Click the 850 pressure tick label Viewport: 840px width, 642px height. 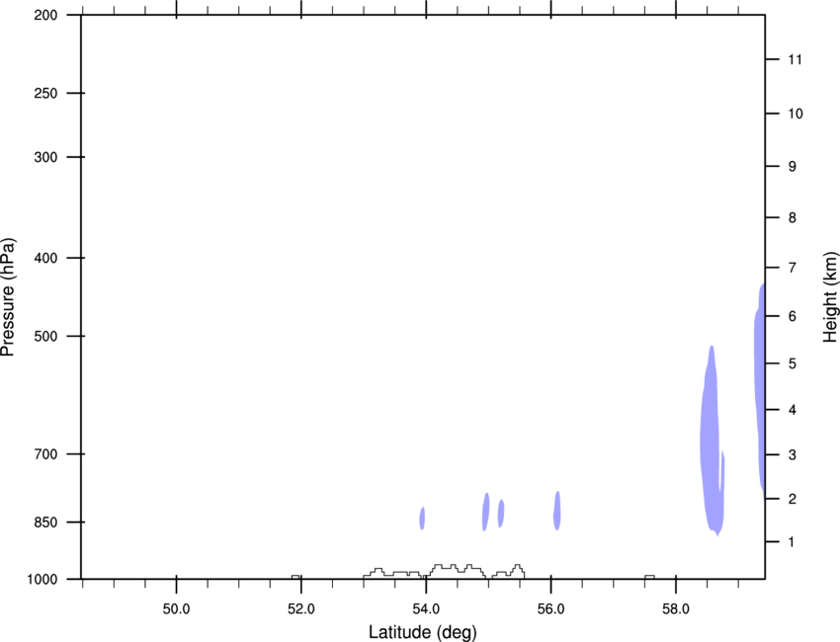pos(45,522)
